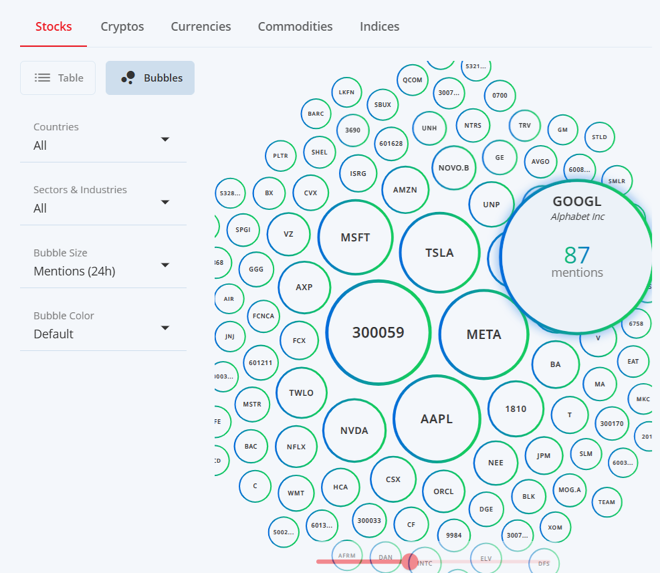Click the VZ bubble
The image size is (660, 573).
pos(288,234)
